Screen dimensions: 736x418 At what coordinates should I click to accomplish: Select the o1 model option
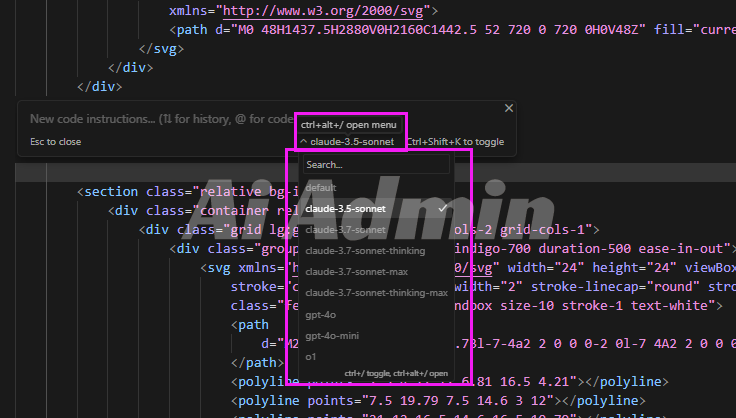(x=376, y=357)
